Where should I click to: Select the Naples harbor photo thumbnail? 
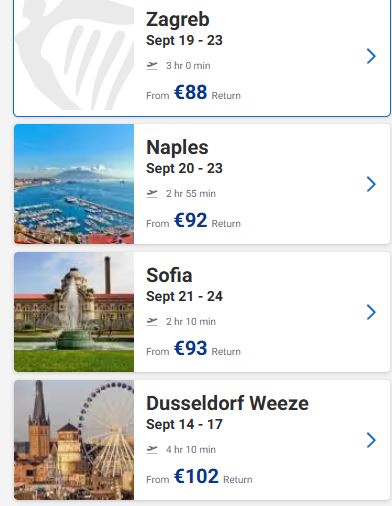74,184
